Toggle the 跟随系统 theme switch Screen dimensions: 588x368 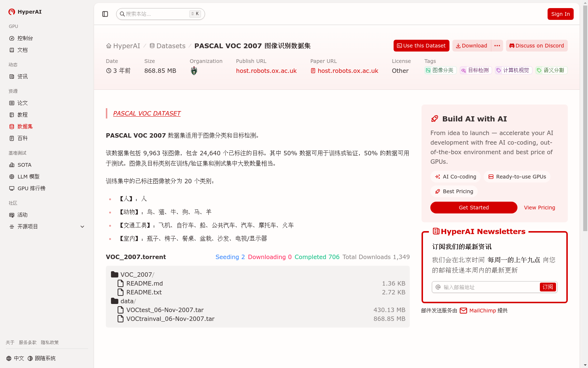[42, 358]
